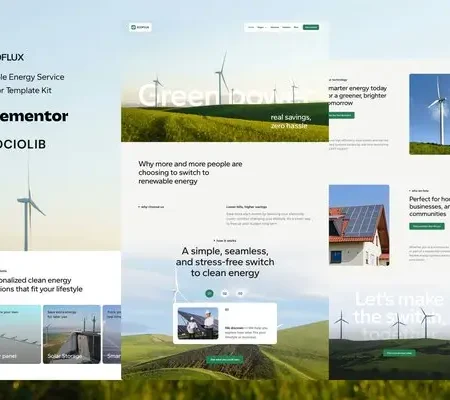Screen dimensions: 450x400
Task: Expand the Pages dropdown in the navigation bar
Action: (x=262, y=27)
